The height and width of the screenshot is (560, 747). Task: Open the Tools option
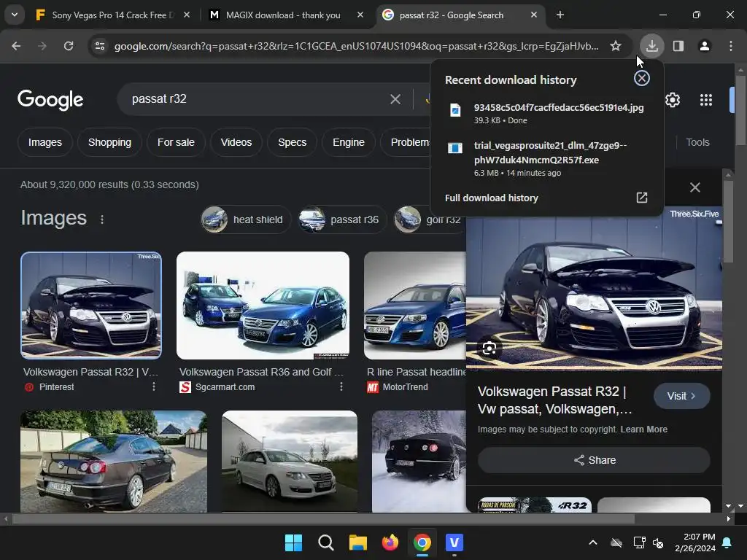[x=697, y=142]
